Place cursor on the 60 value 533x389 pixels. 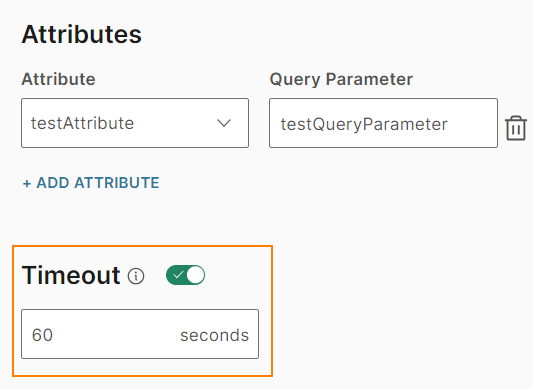42,335
